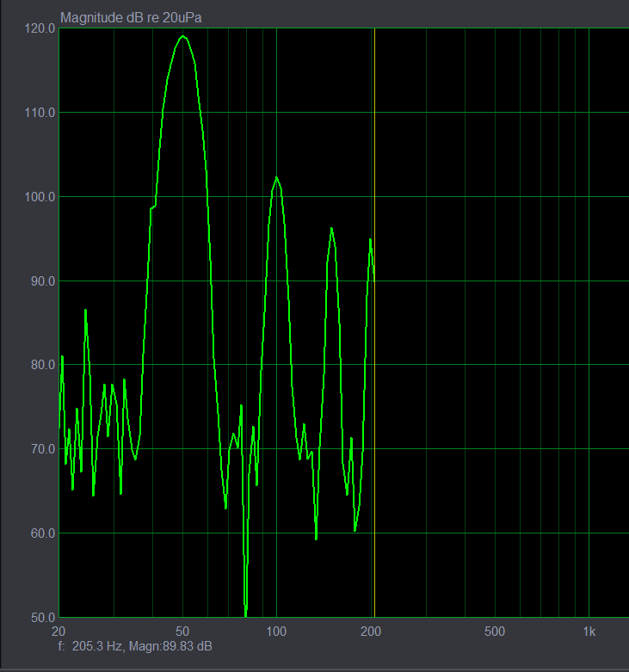The image size is (629, 672).
Task: Click the harmonic peak at 100 Hz
Action: pos(276,177)
